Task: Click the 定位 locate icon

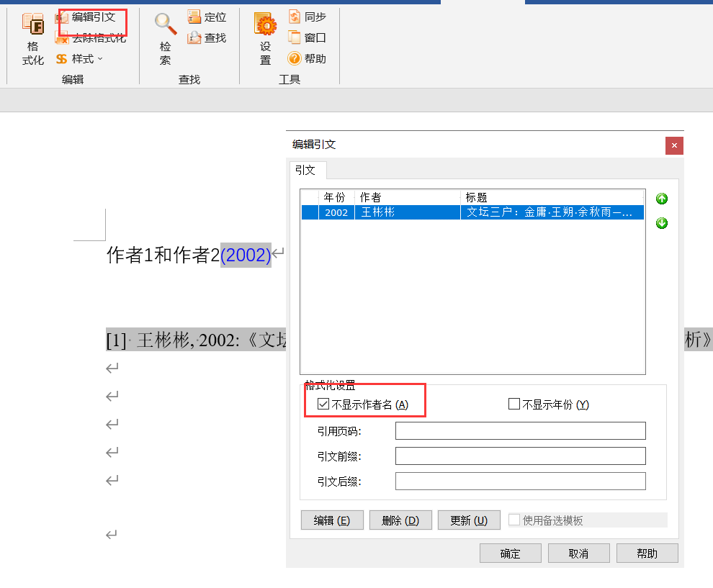Action: click(x=194, y=17)
